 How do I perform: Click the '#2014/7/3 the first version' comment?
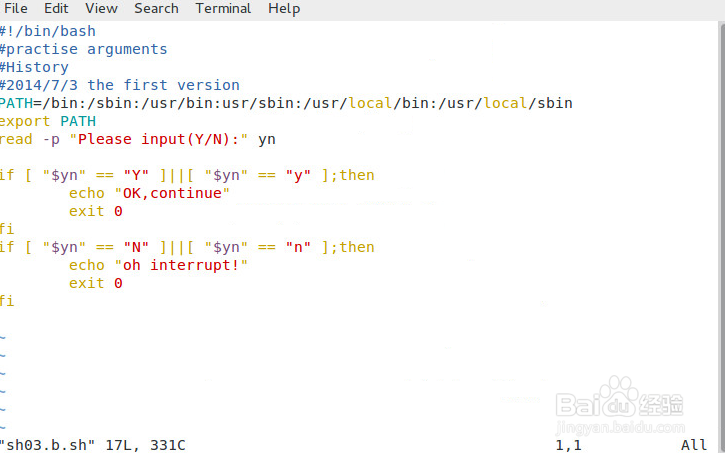click(x=120, y=85)
